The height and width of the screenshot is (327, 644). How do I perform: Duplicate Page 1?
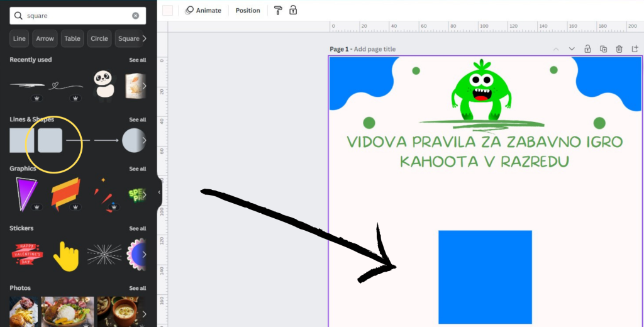[x=603, y=49]
